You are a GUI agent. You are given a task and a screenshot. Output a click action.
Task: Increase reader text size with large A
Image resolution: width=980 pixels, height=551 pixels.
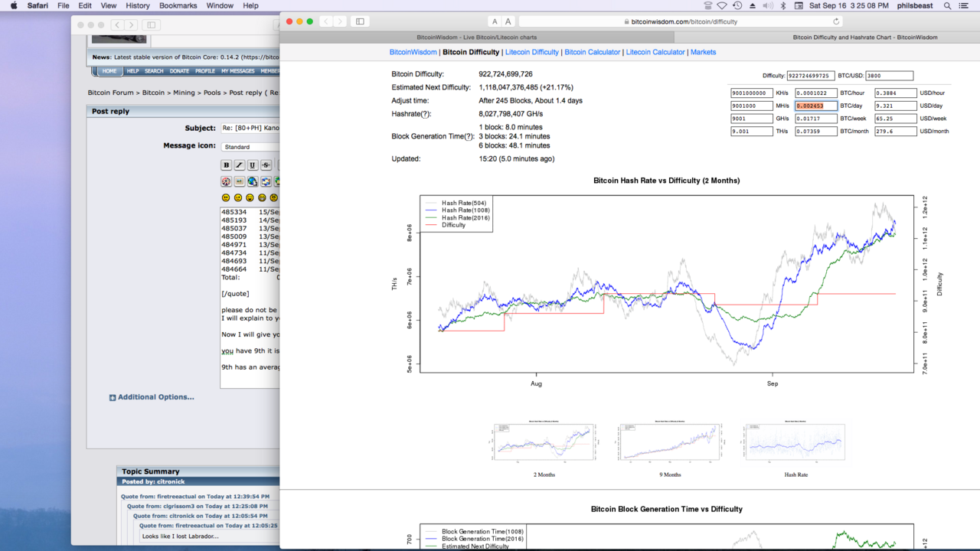pyautogui.click(x=508, y=21)
